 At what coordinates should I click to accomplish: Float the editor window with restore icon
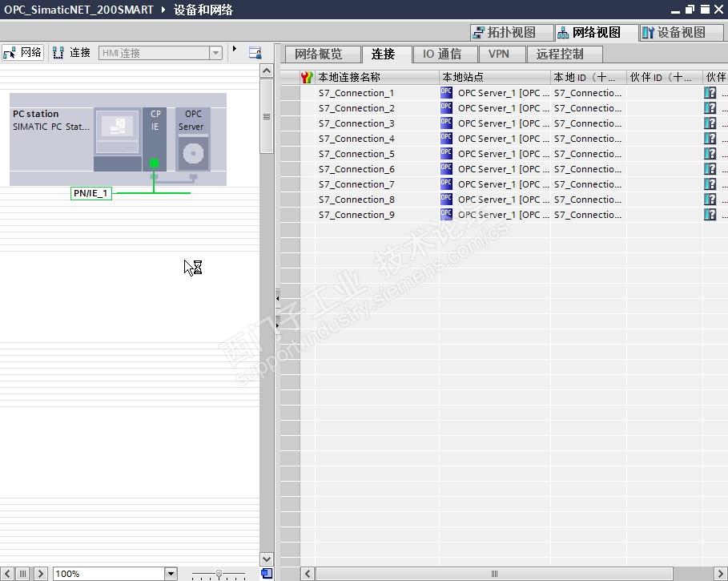pyautogui.click(x=690, y=10)
